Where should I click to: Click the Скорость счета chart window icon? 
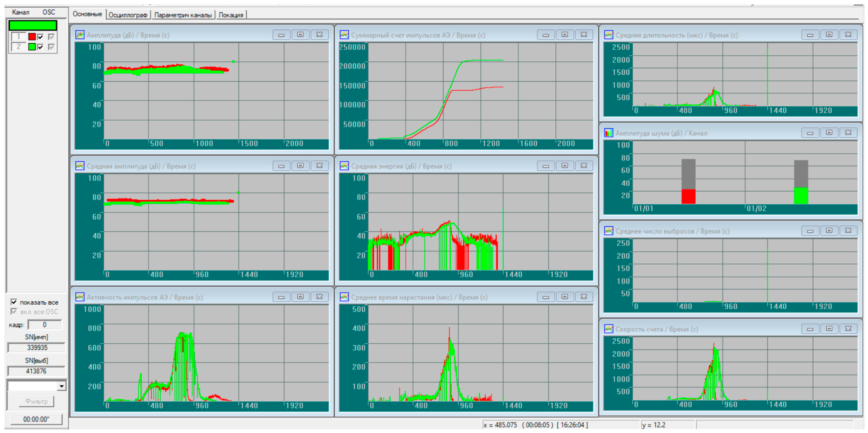[609, 329]
